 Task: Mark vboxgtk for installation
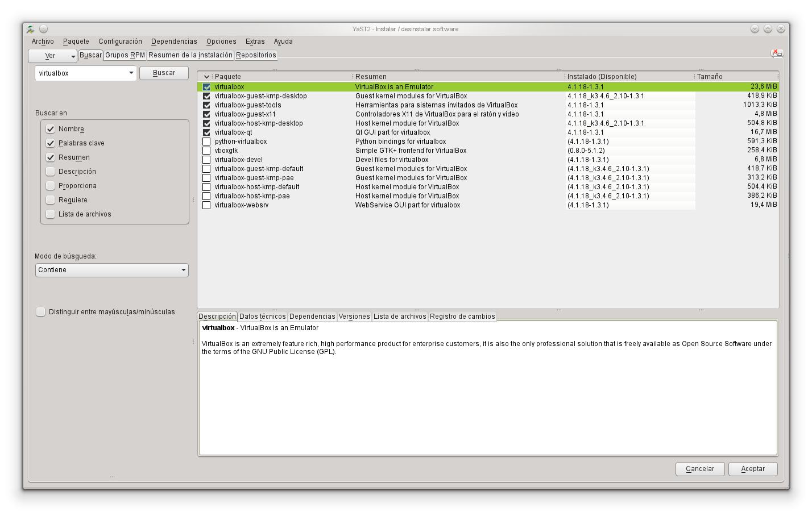(x=206, y=151)
